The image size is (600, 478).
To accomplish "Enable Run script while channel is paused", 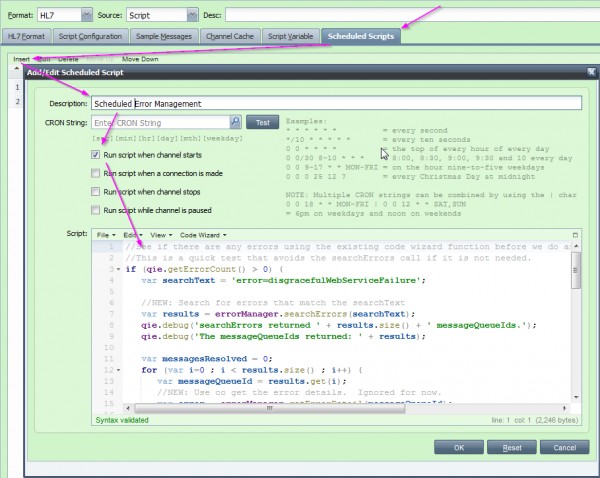I will coord(95,210).
